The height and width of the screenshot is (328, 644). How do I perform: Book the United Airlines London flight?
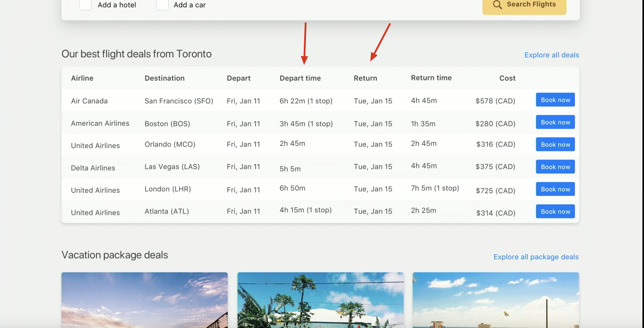pyautogui.click(x=555, y=189)
